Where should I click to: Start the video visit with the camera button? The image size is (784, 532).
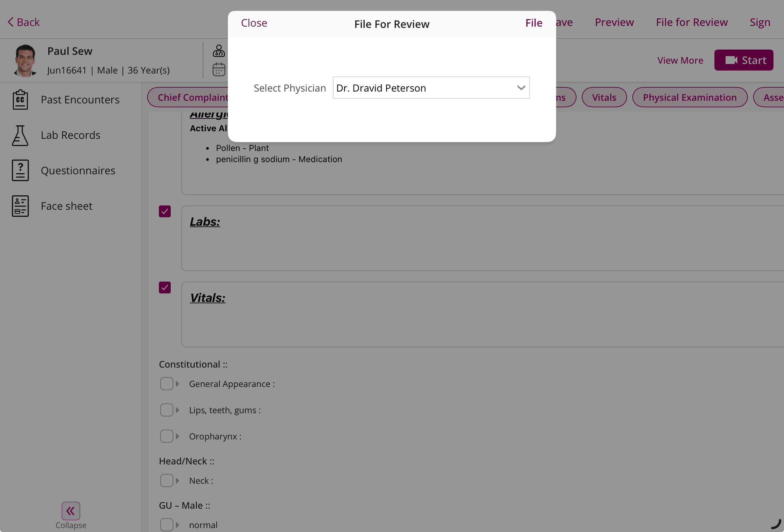pyautogui.click(x=744, y=60)
